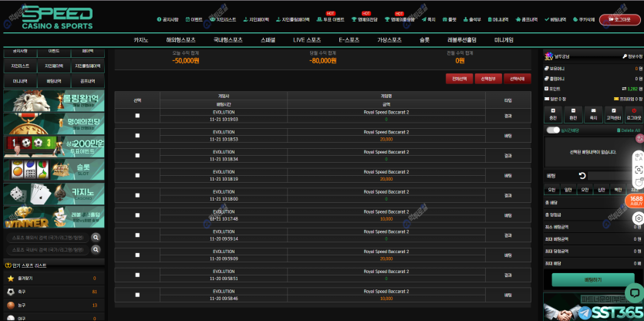Check the first EVOLUTION row checkbox
The width and height of the screenshot is (644, 321).
point(137,116)
